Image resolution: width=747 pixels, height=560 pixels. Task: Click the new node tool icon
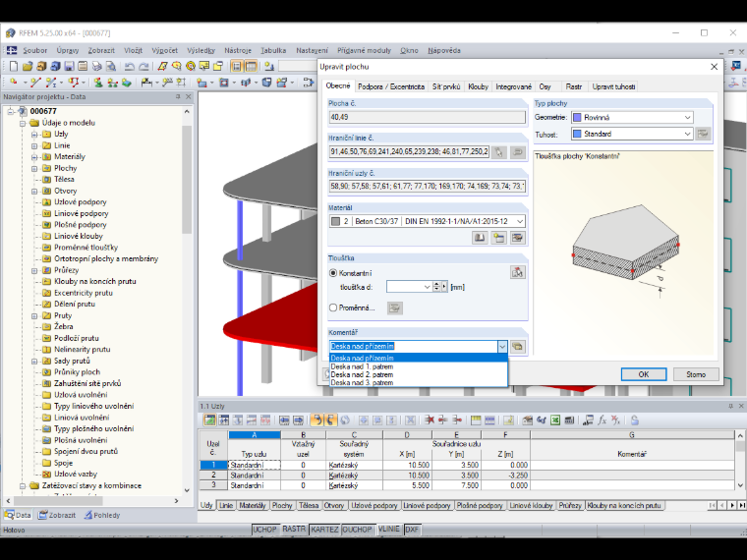[14, 83]
